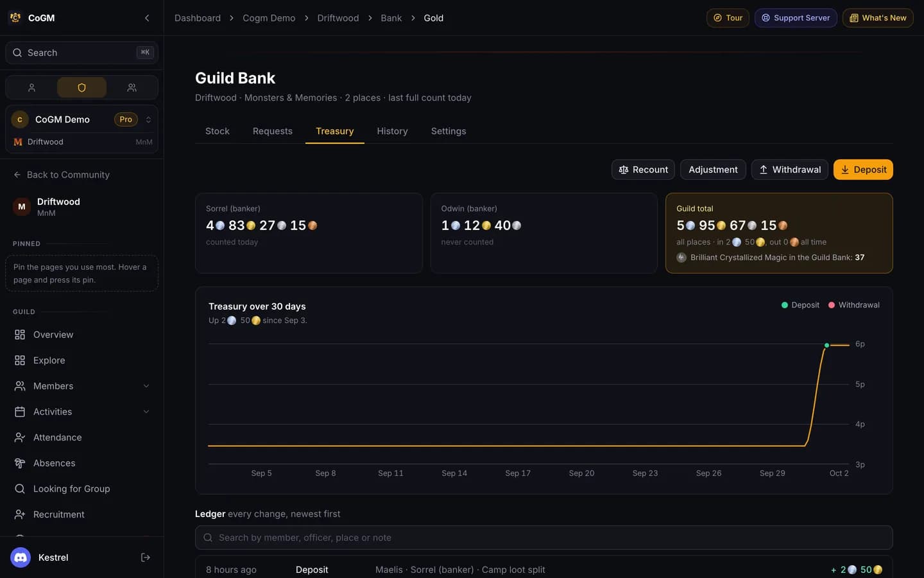Viewport: 924px width, 578px height.
Task: Expand the Members submenu chevron
Action: coord(146,386)
